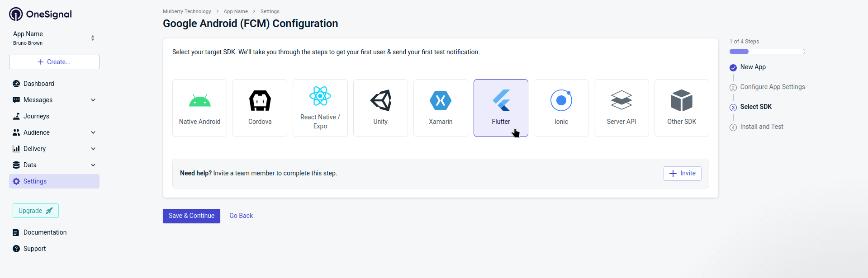The height and width of the screenshot is (278, 868).
Task: Click the rocket icon on Upgrade
Action: [x=49, y=211]
